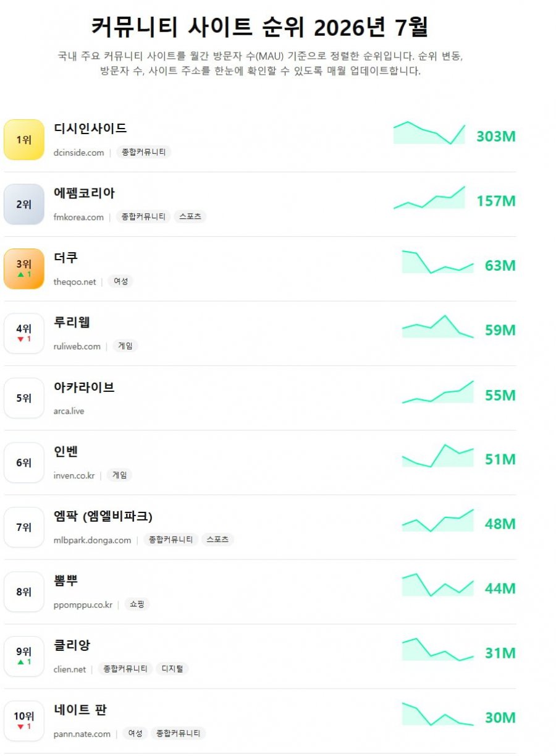
Task: Open the 에펨코리아 site title
Action: [x=84, y=193]
